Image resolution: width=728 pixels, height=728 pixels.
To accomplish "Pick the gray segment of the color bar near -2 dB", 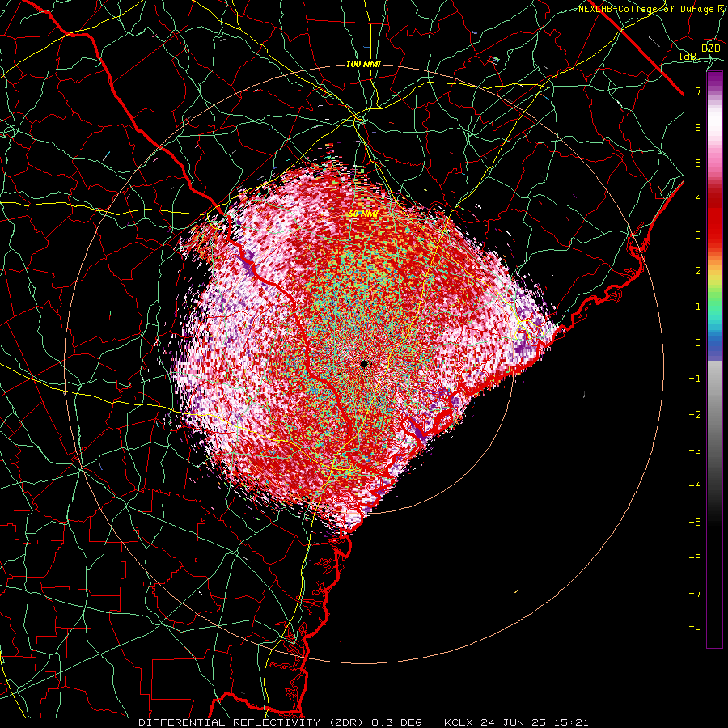I will (x=714, y=415).
